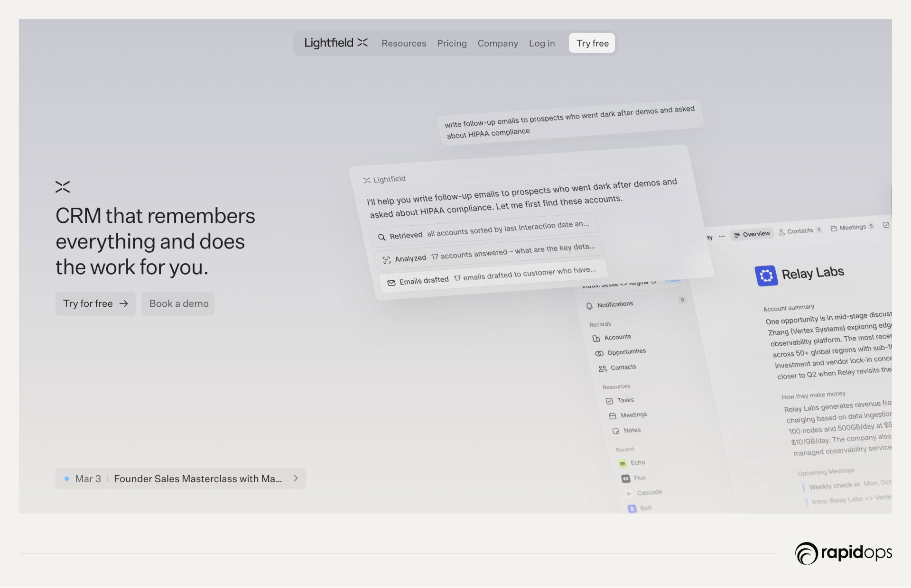Select Tasks checkbox icon in Resources

pyautogui.click(x=610, y=401)
